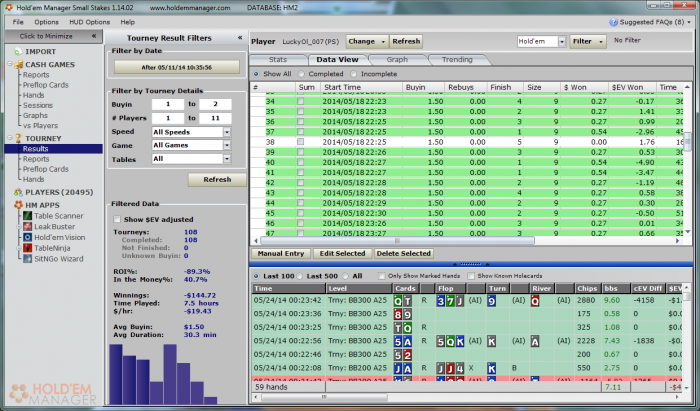The image size is (700, 411).
Task: Click the Import section icon
Action: tap(17, 51)
